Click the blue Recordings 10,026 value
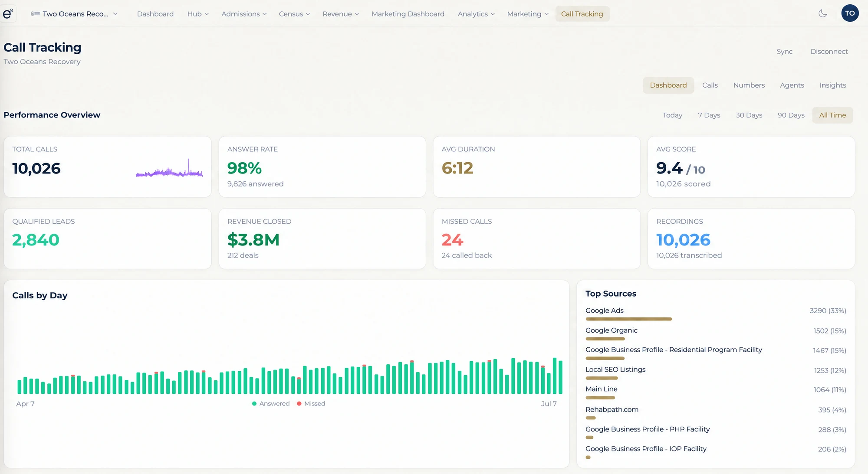 683,240
